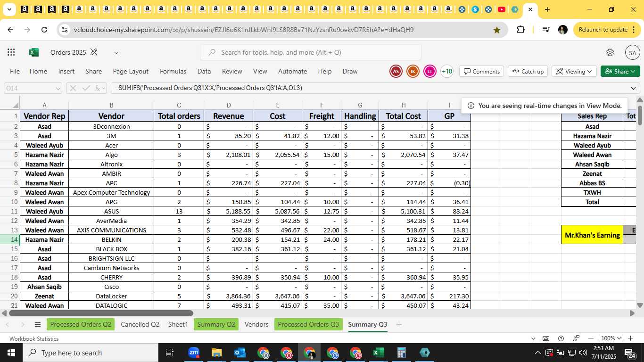
Task: Select the BELKIN vendor cell
Action: [111, 239]
